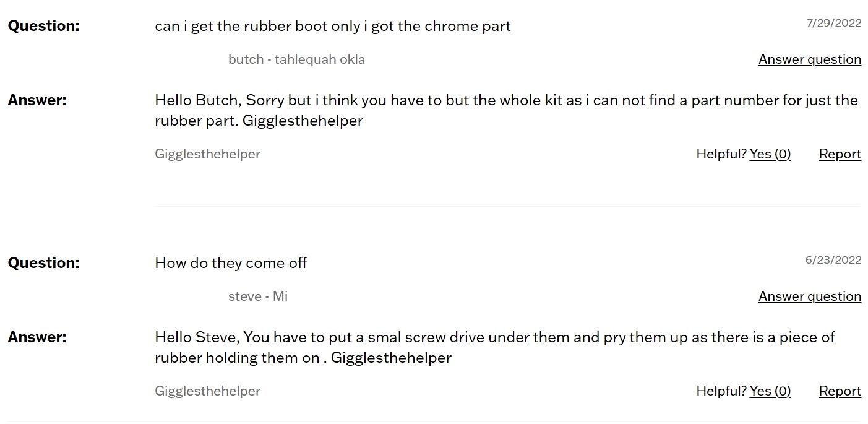
Task: Click the 7/29/2022 question date
Action: [833, 23]
